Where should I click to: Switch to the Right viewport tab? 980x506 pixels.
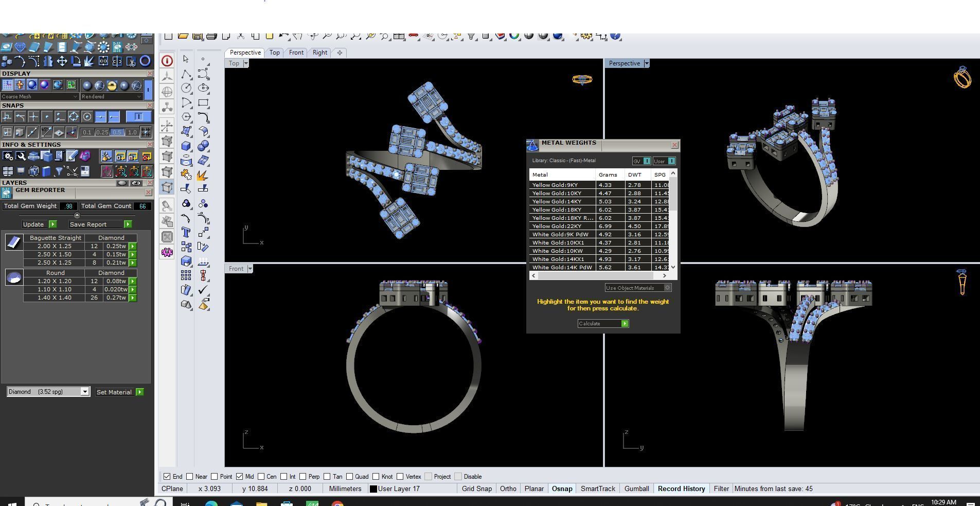coord(320,53)
